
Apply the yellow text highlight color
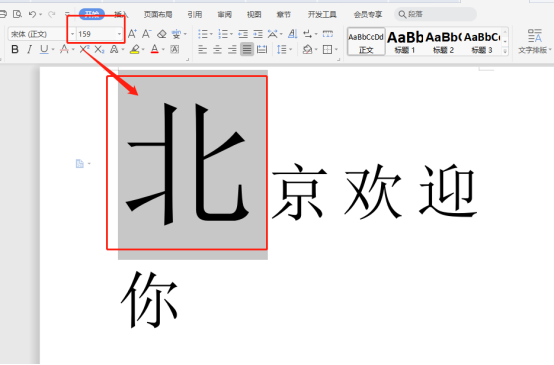point(135,49)
